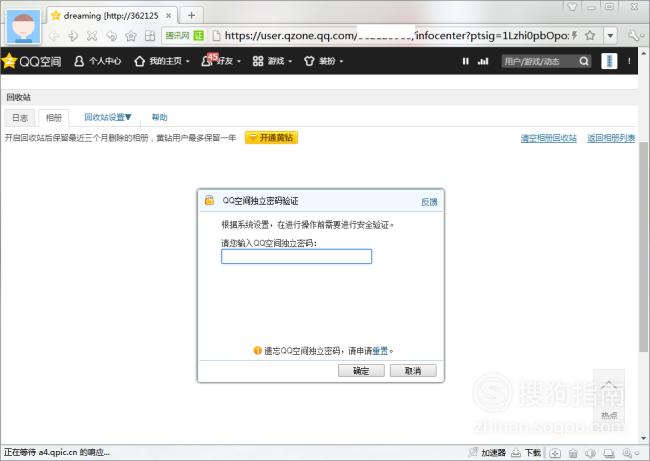Click the lock icon in dialog title
Image resolution: width=650 pixels, height=461 pixels.
pos(209,201)
